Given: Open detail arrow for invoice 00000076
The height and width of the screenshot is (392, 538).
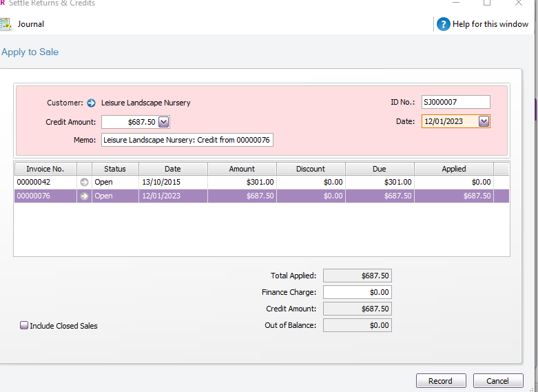Looking at the screenshot, I should [x=85, y=196].
